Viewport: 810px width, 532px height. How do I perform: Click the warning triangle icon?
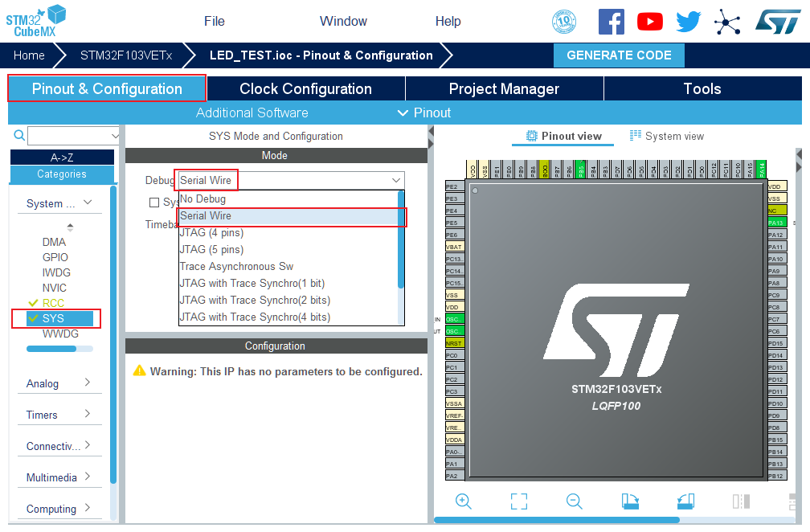pos(140,370)
